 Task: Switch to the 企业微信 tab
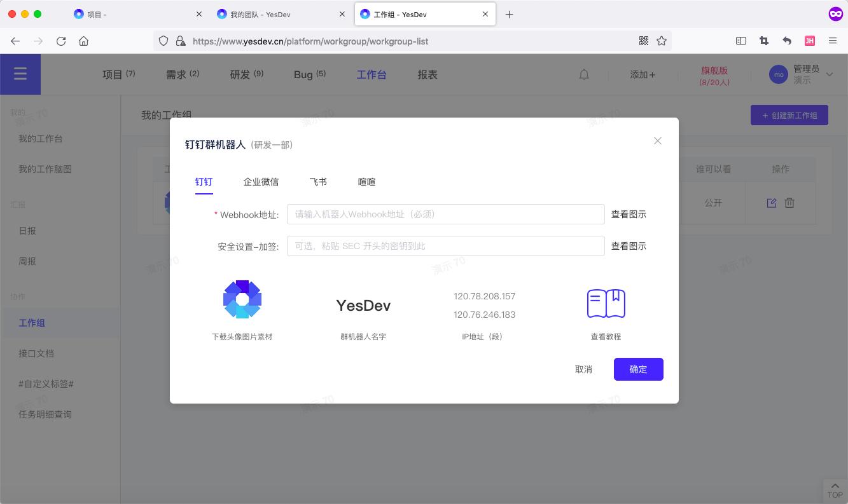(x=261, y=182)
